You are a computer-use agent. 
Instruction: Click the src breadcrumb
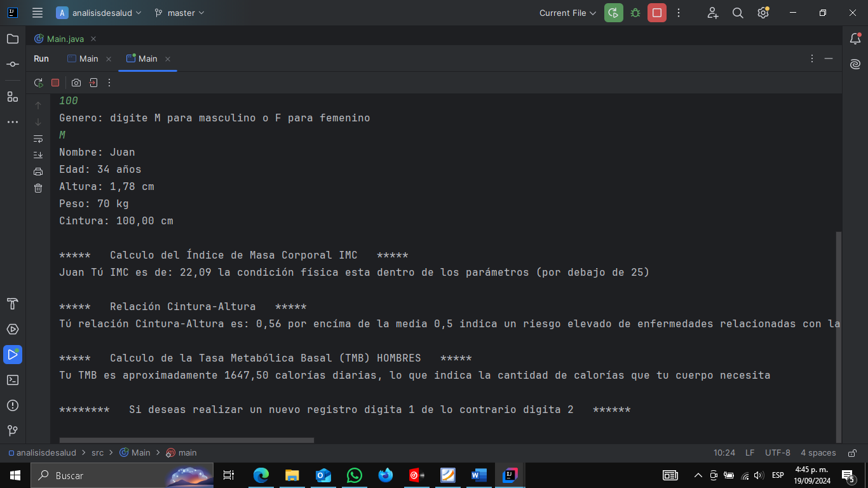(x=97, y=453)
